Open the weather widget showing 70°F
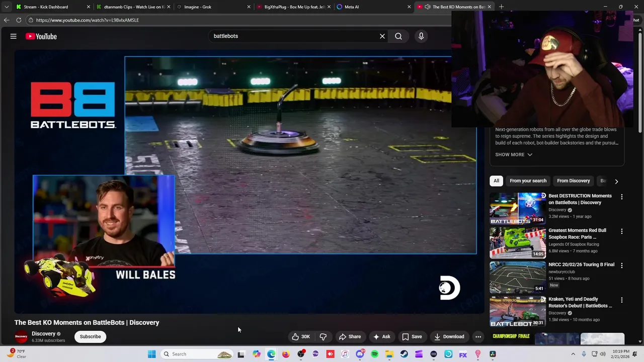The height and width of the screenshot is (362, 644). tap(17, 354)
